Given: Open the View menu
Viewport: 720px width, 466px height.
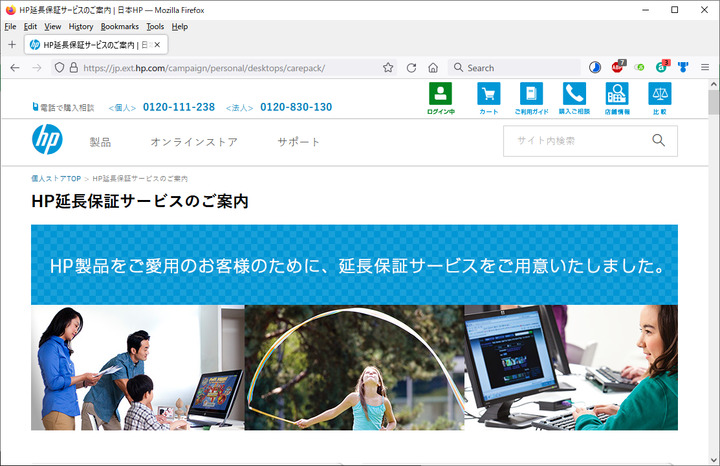Looking at the screenshot, I should 52,27.
